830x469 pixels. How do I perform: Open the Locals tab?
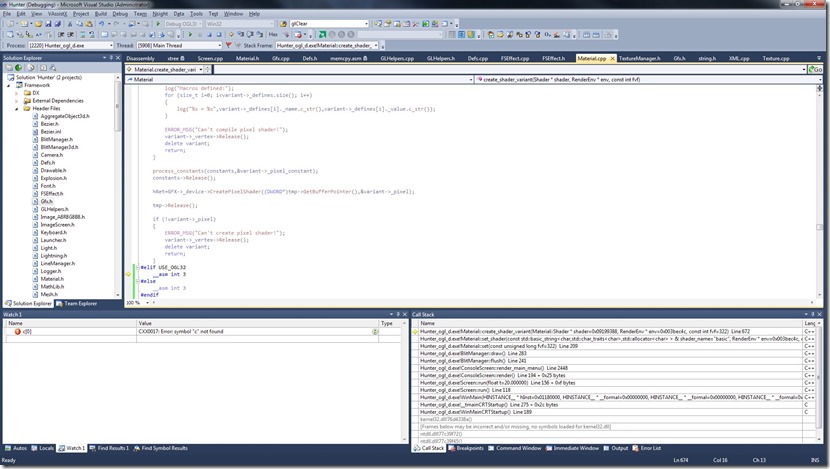[x=42, y=448]
